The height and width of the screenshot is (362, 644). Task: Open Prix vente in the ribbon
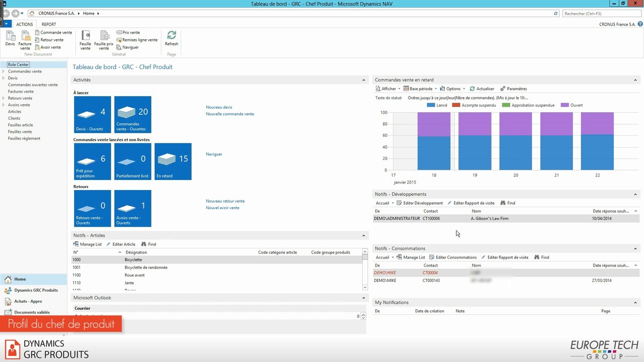click(128, 33)
